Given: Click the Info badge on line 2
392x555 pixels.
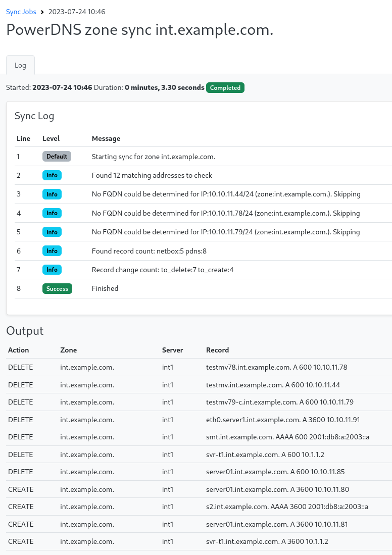Looking at the screenshot, I should [x=52, y=175].
